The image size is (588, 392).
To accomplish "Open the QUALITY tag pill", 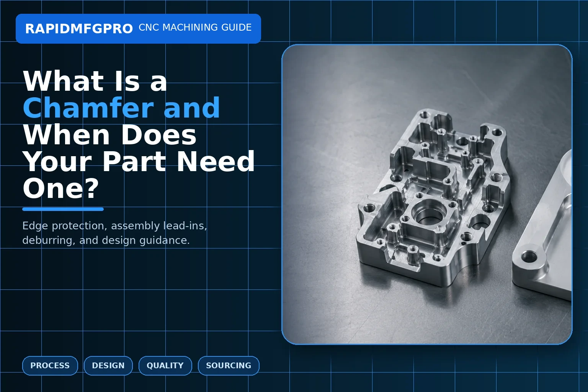I will (x=165, y=366).
